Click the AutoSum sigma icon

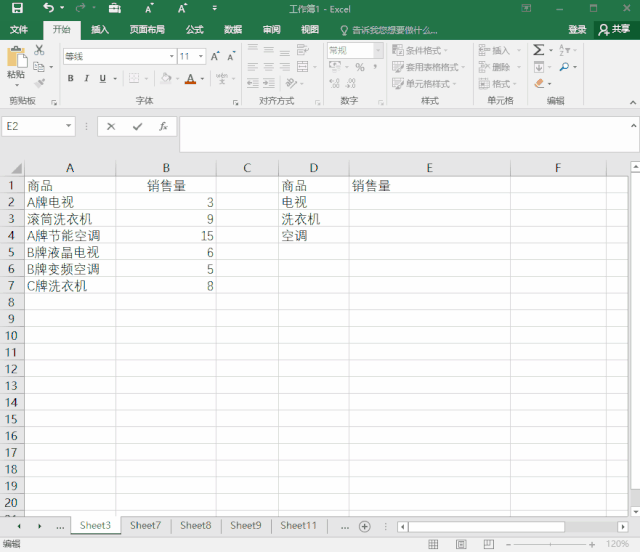click(x=538, y=49)
